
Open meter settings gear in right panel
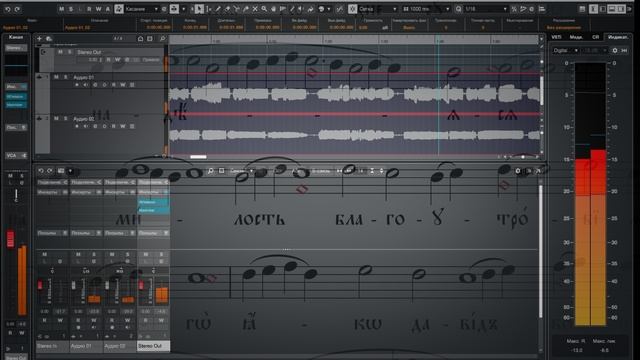coord(615,50)
